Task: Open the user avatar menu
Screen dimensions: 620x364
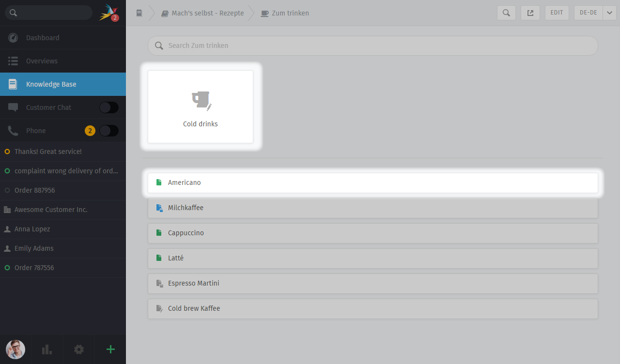Action: (15, 349)
